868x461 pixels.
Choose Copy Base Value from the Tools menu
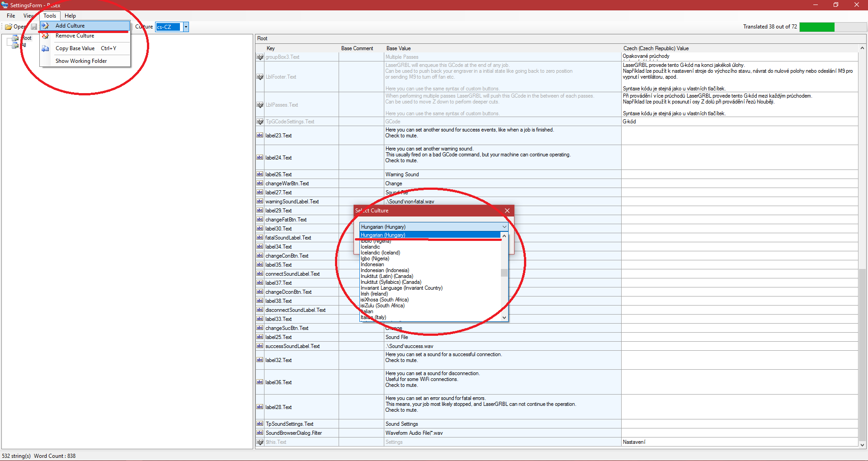click(85, 48)
